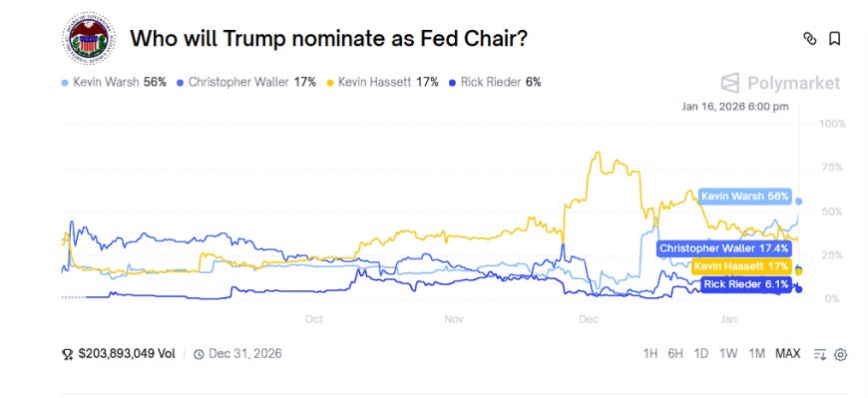Click the trophy volume icon
The height and width of the screenshot is (398, 868).
pyautogui.click(x=68, y=354)
